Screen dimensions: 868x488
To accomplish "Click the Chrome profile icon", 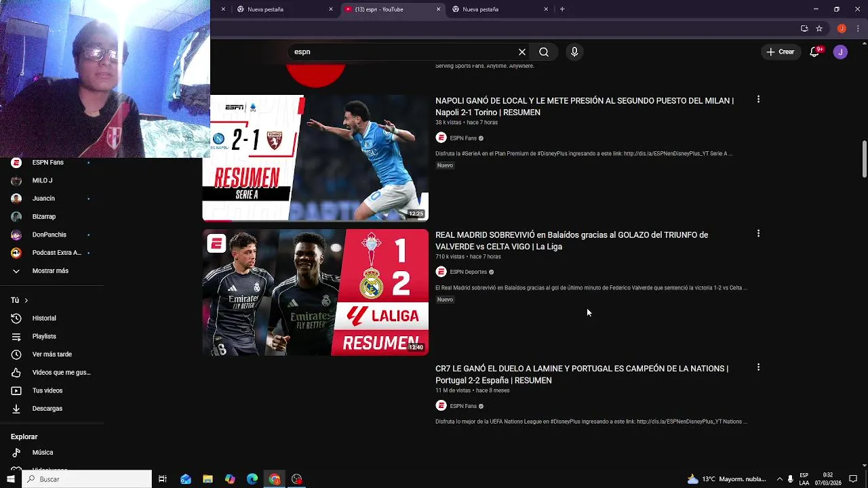I will (x=842, y=28).
